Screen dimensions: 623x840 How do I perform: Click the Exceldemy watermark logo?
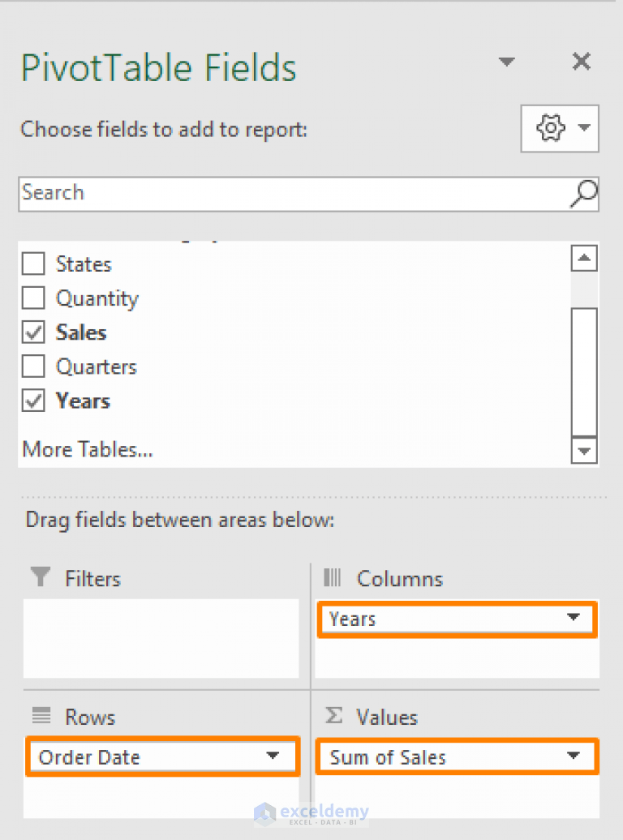(312, 812)
